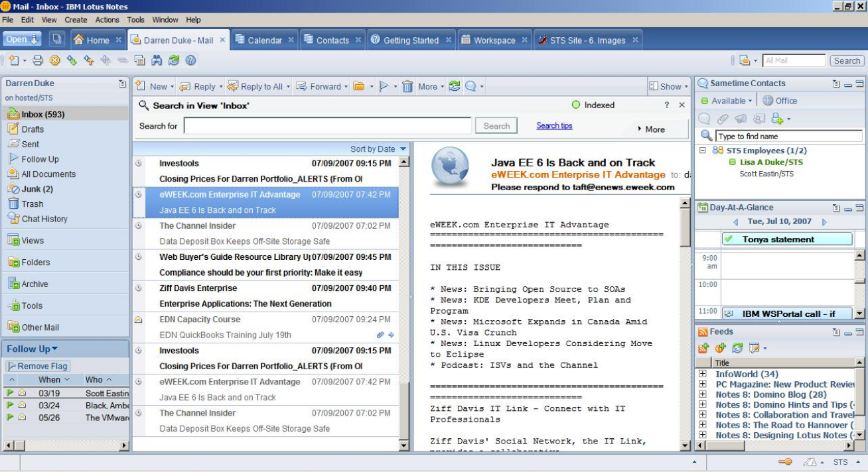
Task: Open the EDN Capacity Course email
Action: coord(265,327)
